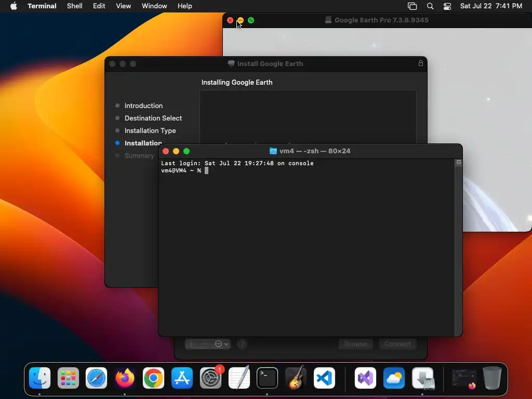Launch Firefox from the Dock
Viewport: 532px width, 399px height.
125,378
